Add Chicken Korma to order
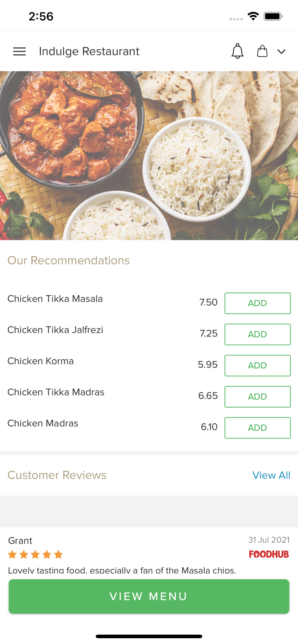 pos(257,365)
